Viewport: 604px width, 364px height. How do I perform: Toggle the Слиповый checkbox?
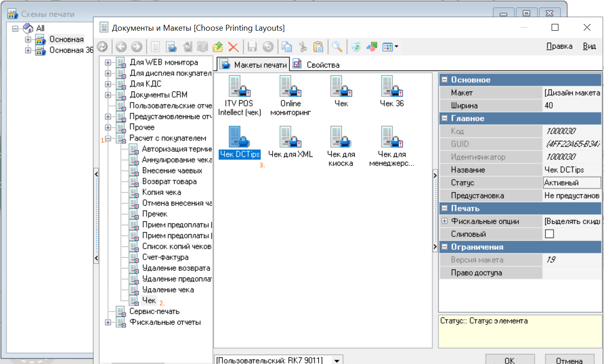click(549, 234)
